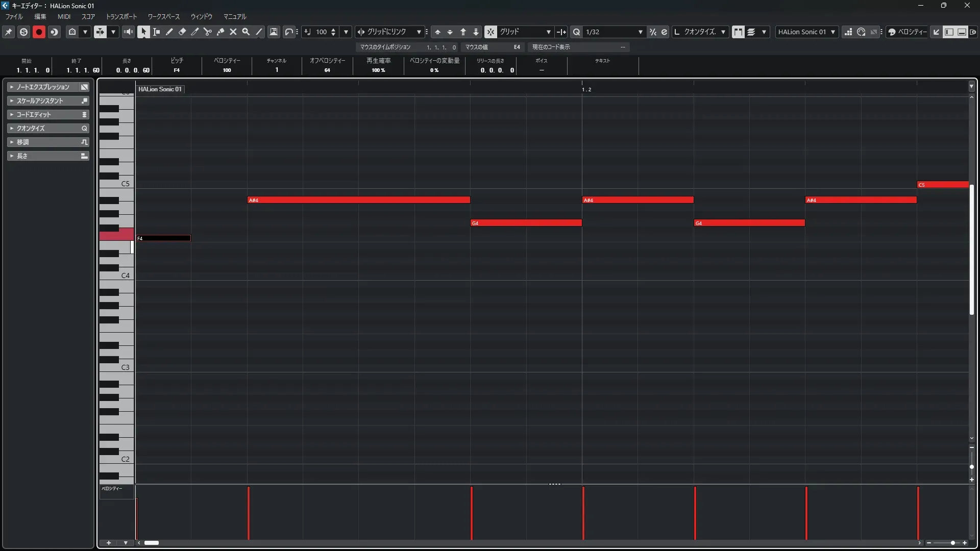Screen dimensions: 980x551
Task: Select the Object Selection arrow tool
Action: [143, 32]
